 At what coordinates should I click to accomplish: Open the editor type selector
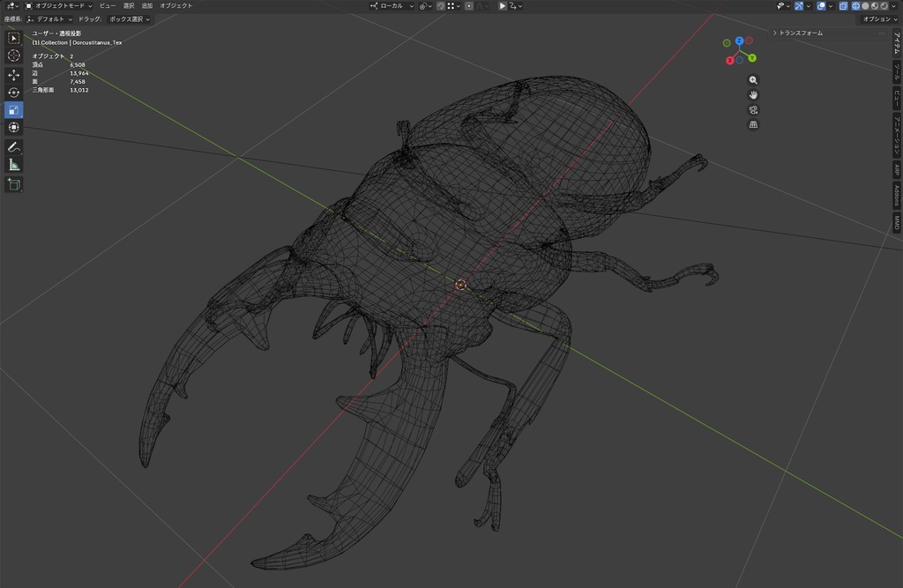pos(12,6)
